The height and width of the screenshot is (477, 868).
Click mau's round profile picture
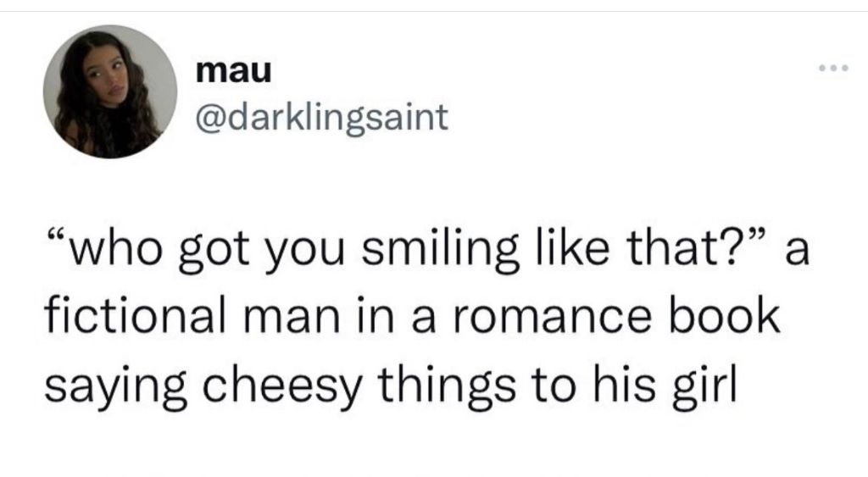coord(110,92)
